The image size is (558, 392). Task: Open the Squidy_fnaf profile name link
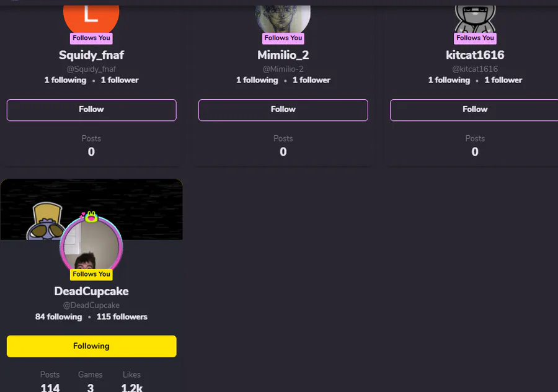pyautogui.click(x=92, y=55)
